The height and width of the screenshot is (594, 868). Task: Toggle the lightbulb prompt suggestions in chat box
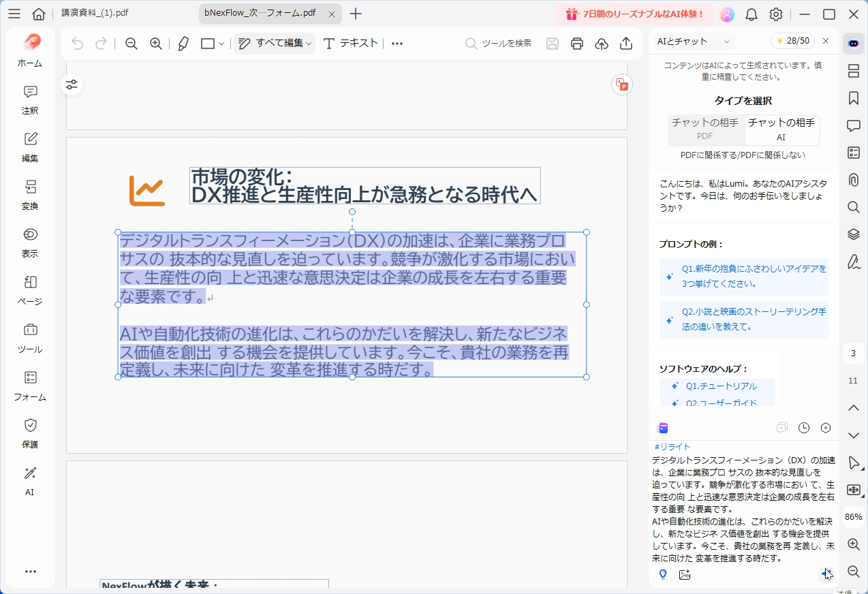point(662,575)
